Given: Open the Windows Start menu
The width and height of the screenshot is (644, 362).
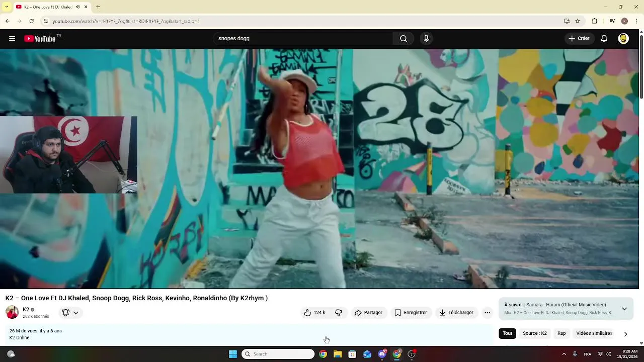Looking at the screenshot, I should pyautogui.click(x=233, y=354).
